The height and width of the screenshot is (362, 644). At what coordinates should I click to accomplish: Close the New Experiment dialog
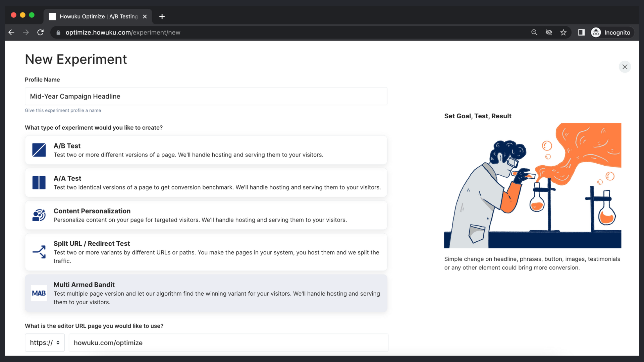[x=625, y=67]
